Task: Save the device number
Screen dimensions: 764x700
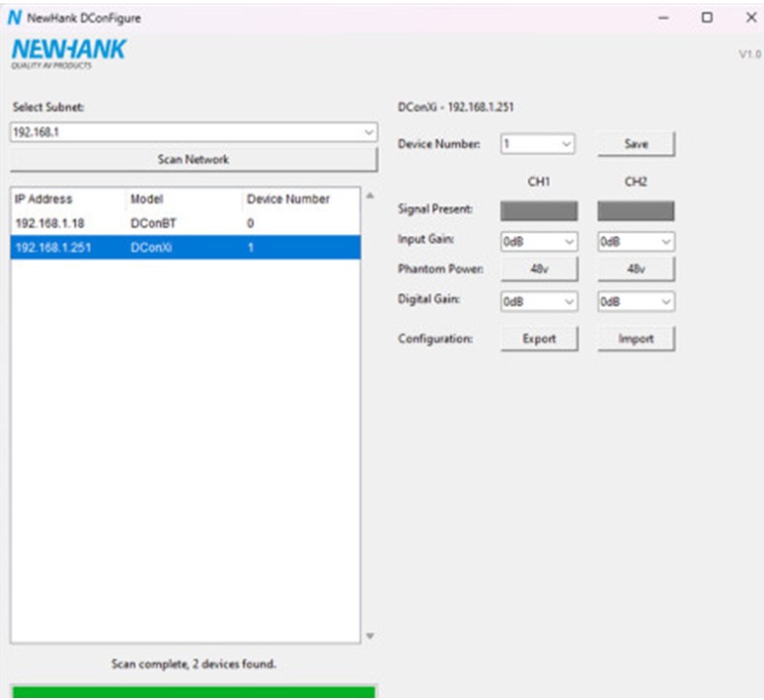Action: point(636,144)
